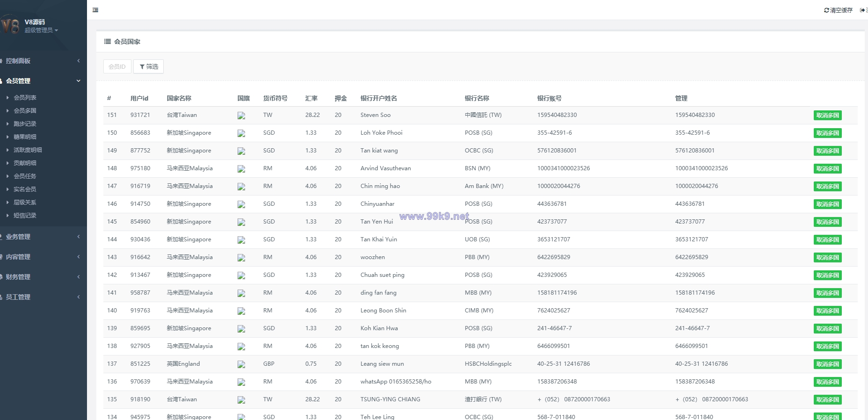The height and width of the screenshot is (420, 868).
Task: Click 取消多国 for ding fan fang row
Action: coord(827,293)
